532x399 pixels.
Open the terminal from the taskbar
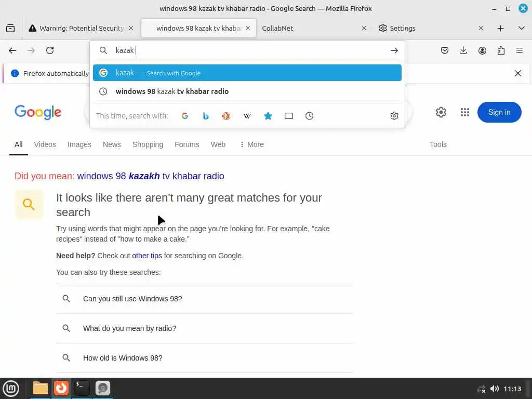[82, 389]
